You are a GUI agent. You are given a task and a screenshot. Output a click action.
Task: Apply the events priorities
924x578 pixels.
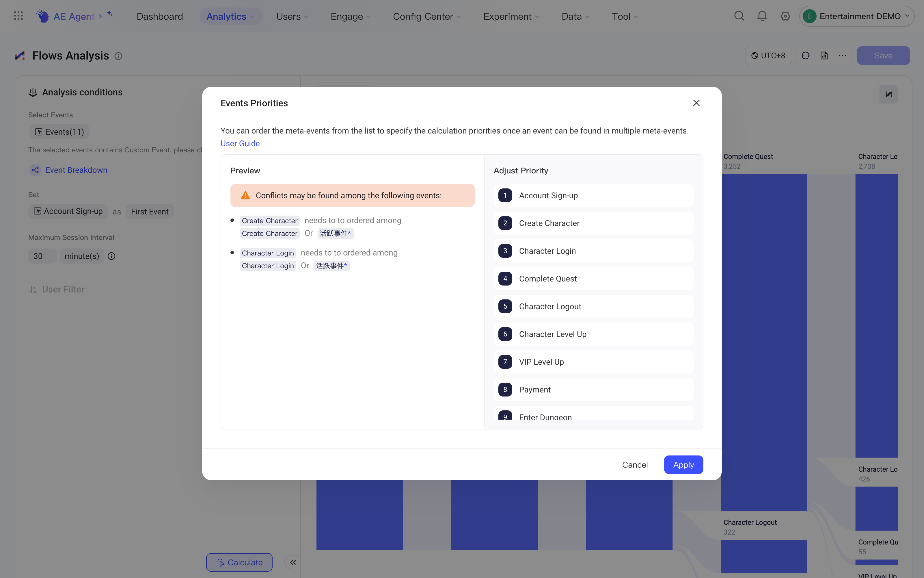click(683, 464)
